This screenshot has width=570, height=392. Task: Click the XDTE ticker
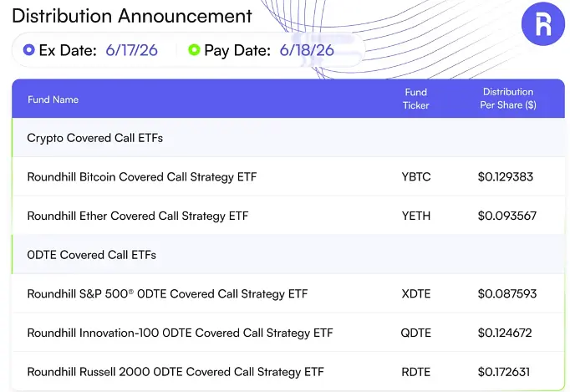[416, 293]
